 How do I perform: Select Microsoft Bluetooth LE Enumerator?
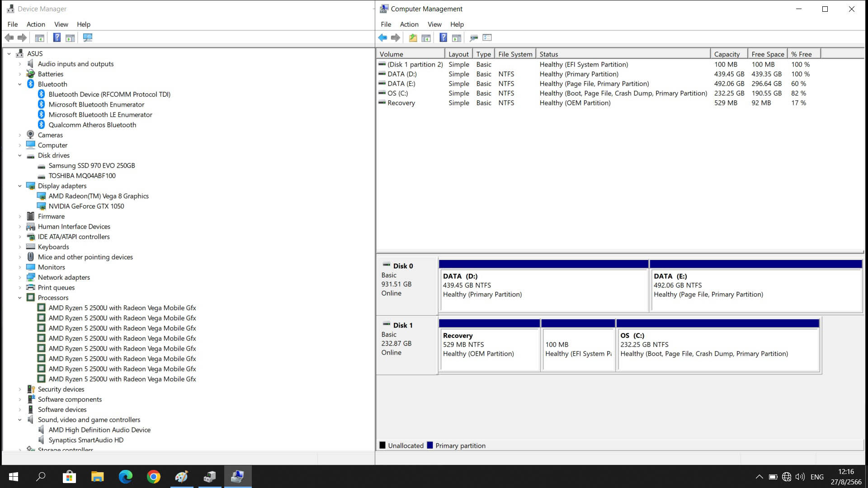pos(100,115)
